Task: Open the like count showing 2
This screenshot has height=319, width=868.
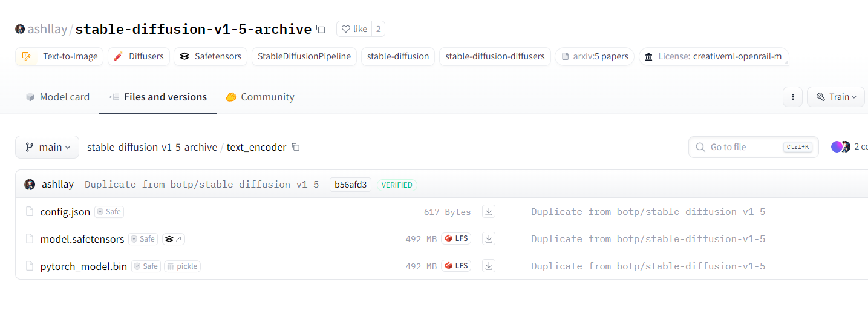Action: pyautogui.click(x=378, y=29)
